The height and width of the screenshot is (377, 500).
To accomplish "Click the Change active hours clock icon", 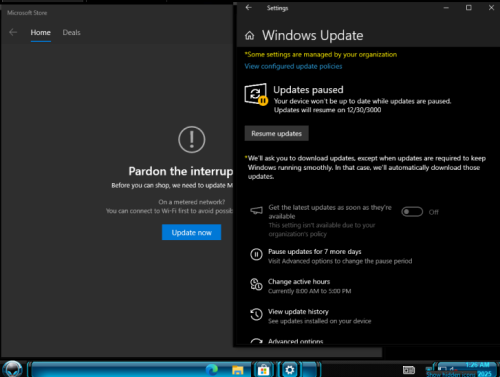I will (256, 284).
